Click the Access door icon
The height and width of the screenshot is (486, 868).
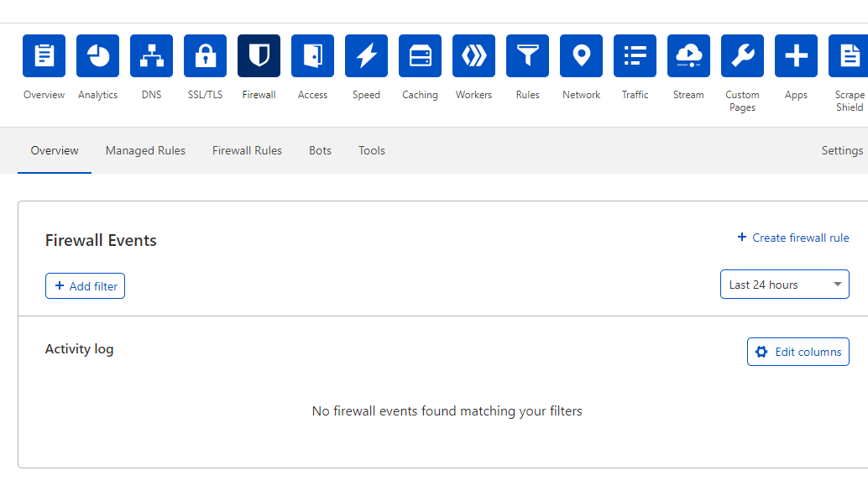click(312, 56)
